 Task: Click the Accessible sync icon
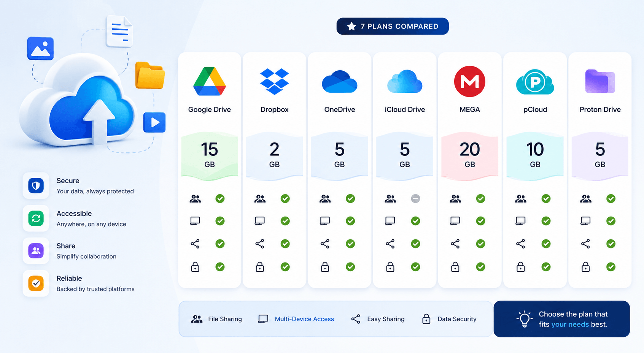[x=36, y=218]
